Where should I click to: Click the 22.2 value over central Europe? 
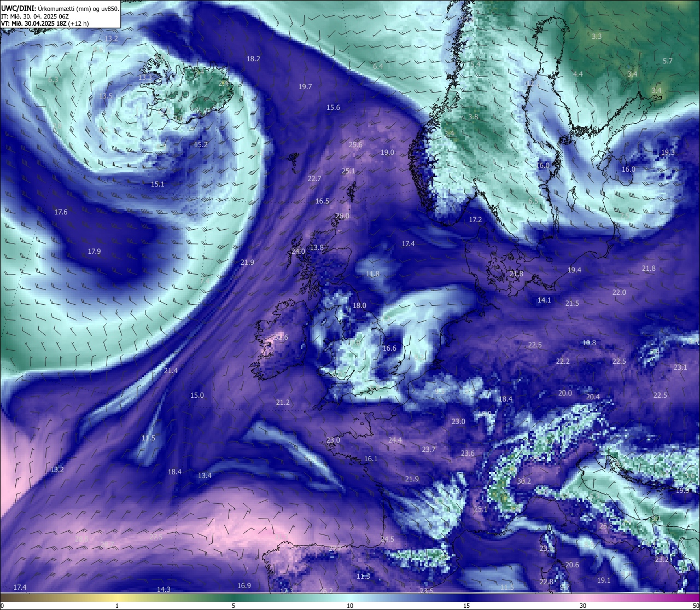pos(563,361)
